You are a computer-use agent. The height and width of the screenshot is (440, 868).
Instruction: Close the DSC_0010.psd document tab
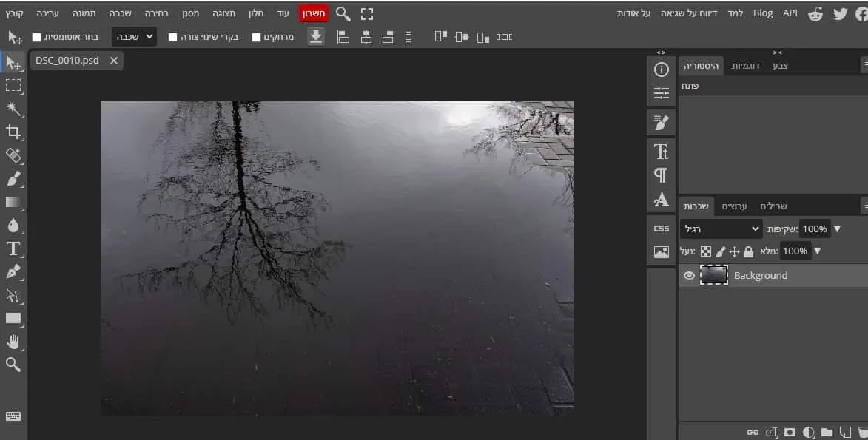tap(113, 61)
